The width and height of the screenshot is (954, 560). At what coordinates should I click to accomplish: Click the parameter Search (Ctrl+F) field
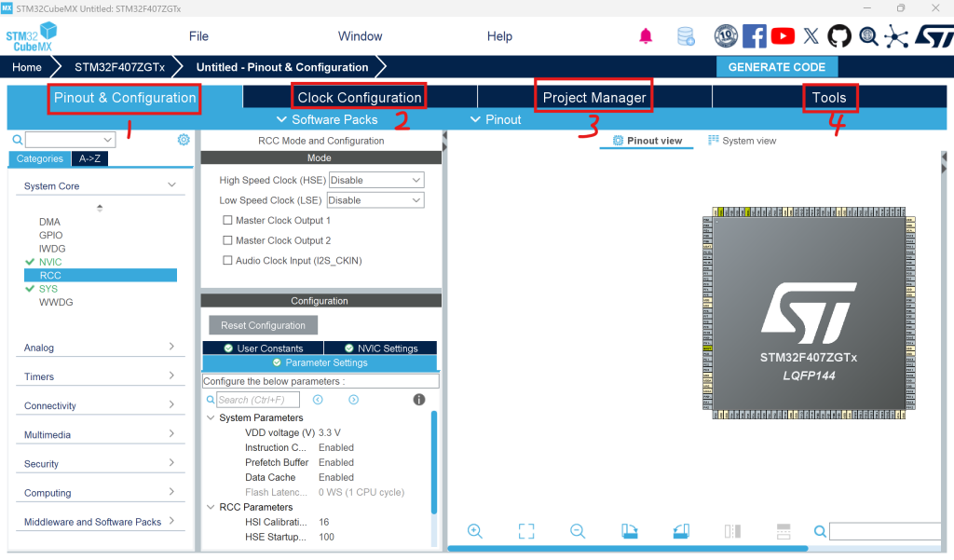[x=258, y=400]
